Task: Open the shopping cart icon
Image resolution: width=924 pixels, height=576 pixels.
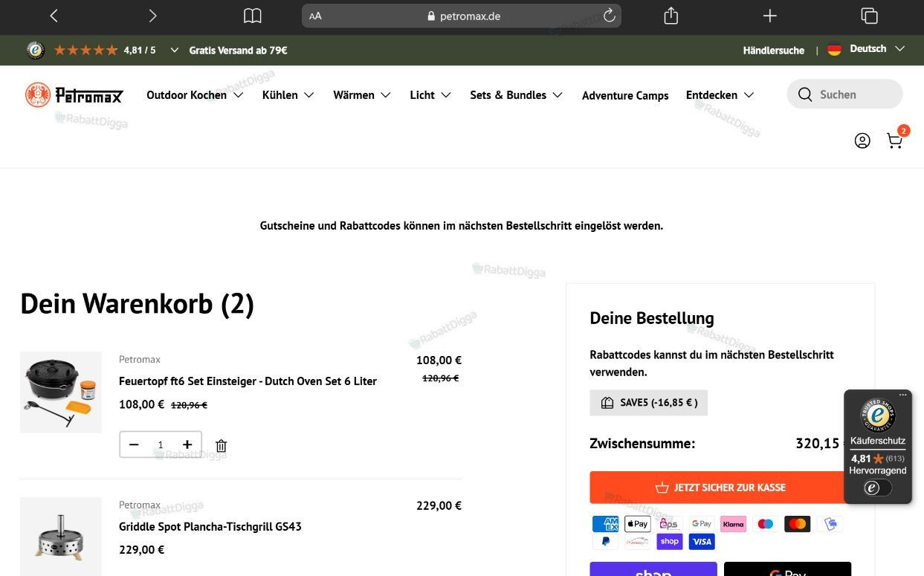Action: pos(895,140)
